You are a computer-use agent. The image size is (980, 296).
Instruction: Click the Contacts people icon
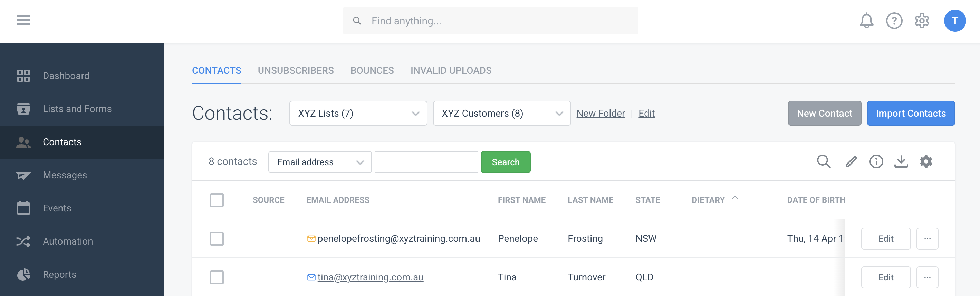(x=23, y=142)
